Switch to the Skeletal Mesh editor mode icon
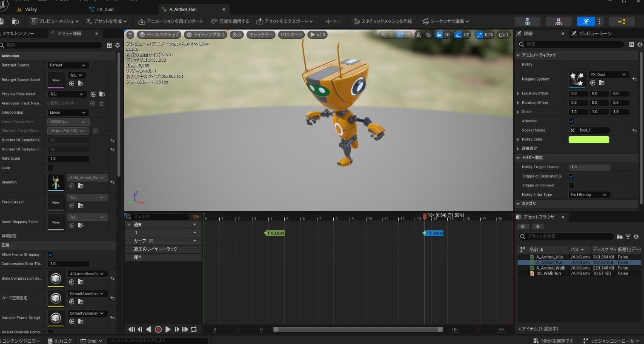This screenshot has height=344, width=644. [558, 21]
